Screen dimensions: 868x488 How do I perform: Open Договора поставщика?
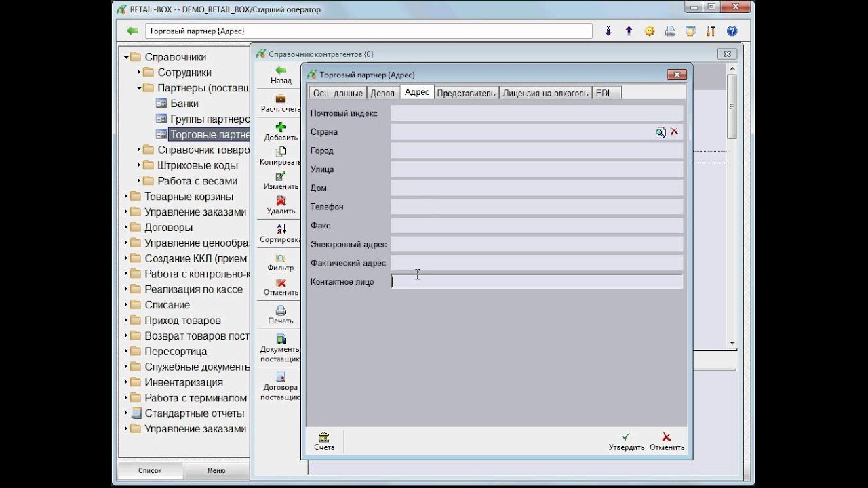point(281,386)
